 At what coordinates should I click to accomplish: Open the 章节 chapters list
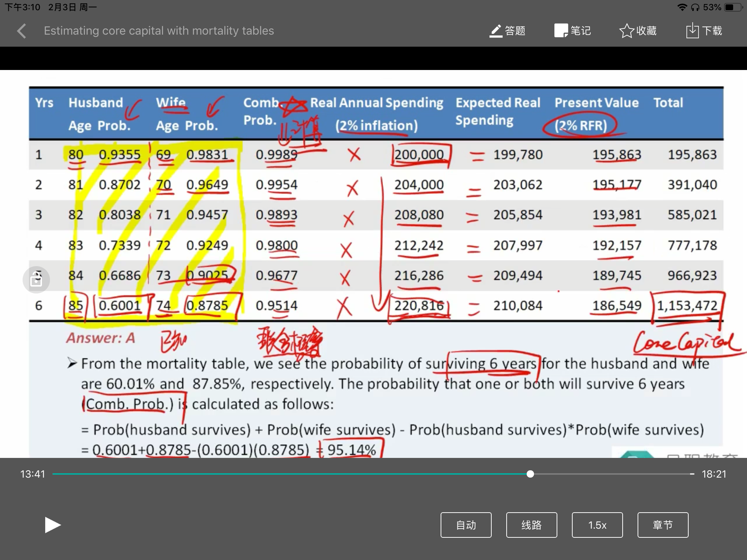tap(663, 525)
